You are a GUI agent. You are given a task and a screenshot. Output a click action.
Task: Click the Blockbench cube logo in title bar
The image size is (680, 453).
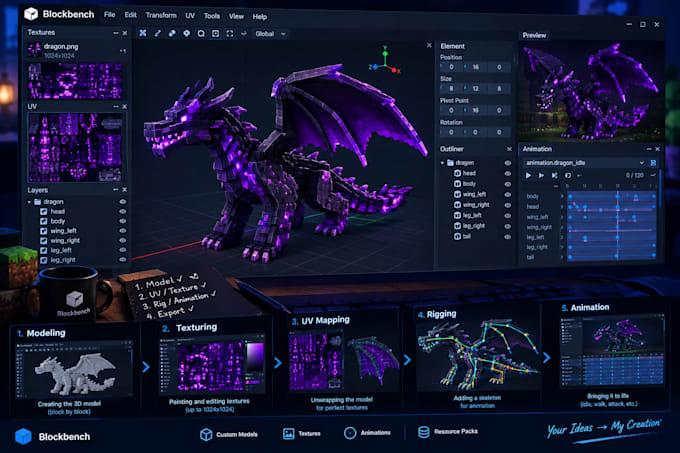click(x=31, y=14)
